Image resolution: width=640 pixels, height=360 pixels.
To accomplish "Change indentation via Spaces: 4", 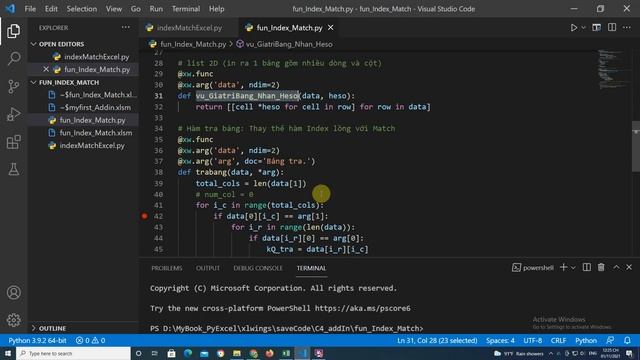I will click(500, 340).
